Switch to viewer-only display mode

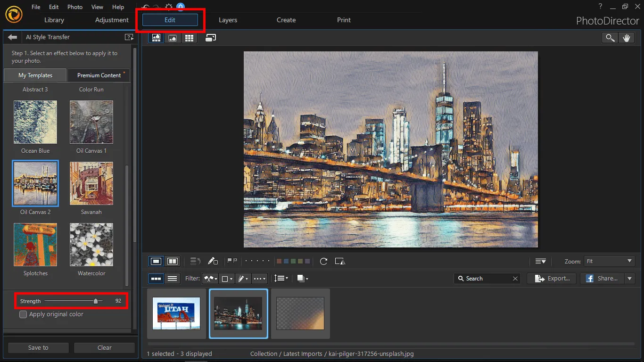click(173, 38)
